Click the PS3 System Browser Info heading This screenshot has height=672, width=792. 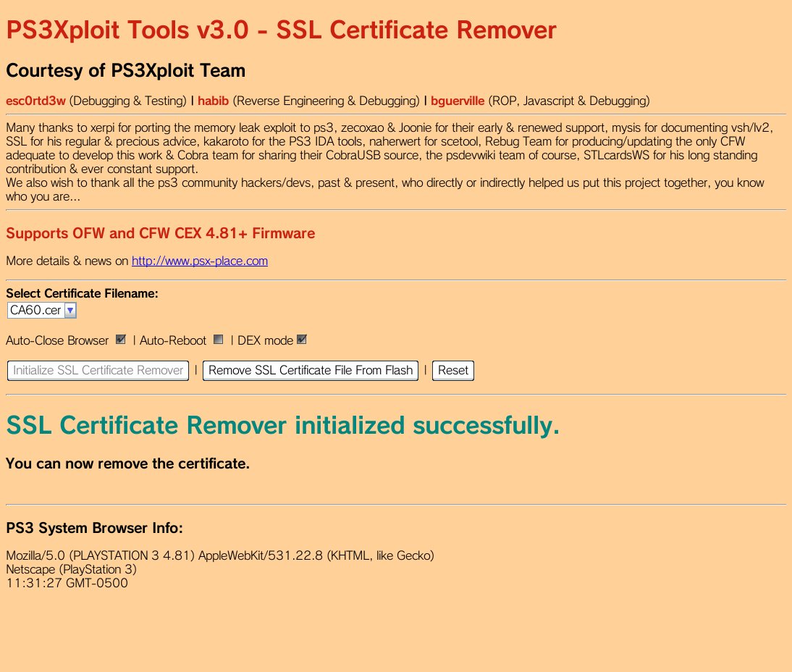pos(94,528)
